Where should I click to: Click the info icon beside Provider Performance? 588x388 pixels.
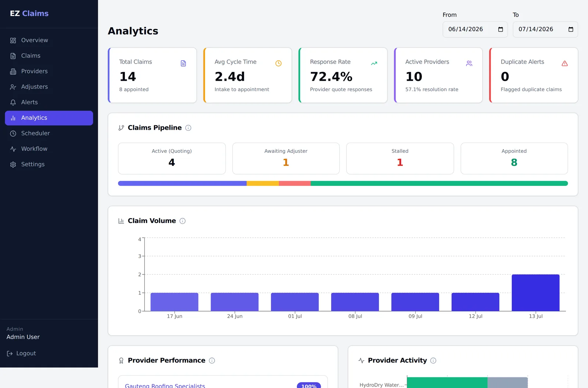click(x=212, y=360)
